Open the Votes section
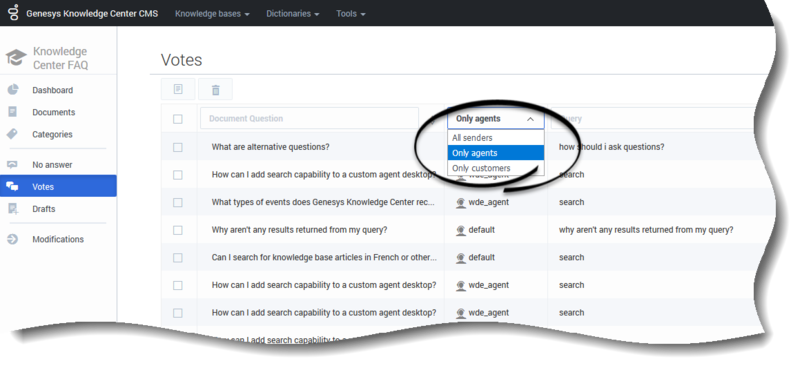 tap(58, 186)
